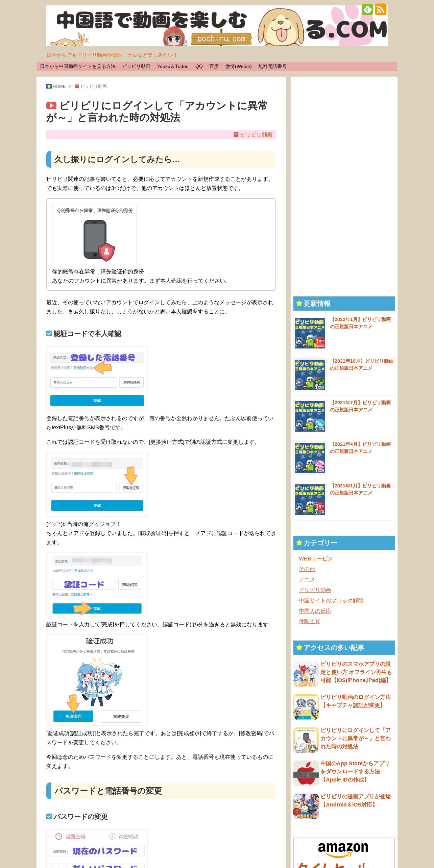Open the 设置密码 password change screenshot

point(97,848)
